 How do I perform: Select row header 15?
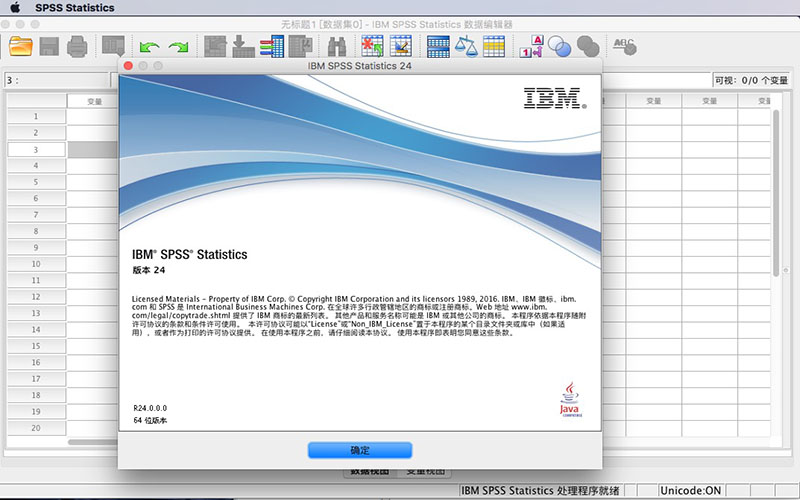[36, 346]
